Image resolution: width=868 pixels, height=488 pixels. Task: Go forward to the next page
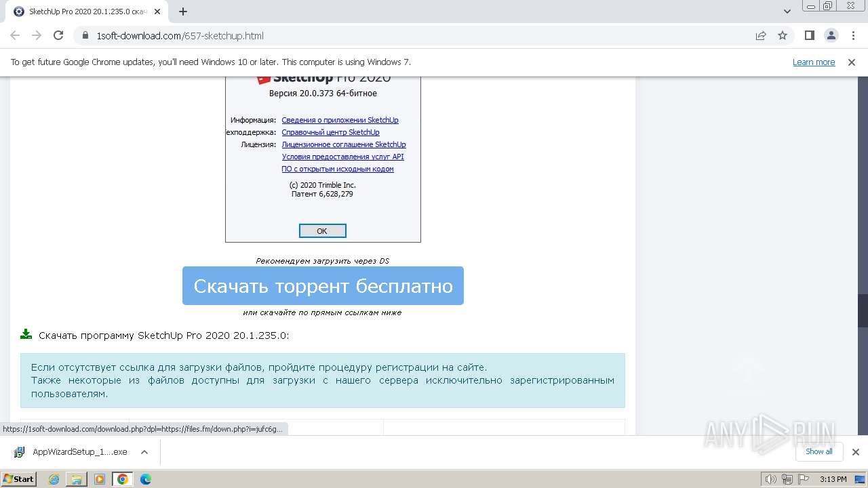(37, 35)
